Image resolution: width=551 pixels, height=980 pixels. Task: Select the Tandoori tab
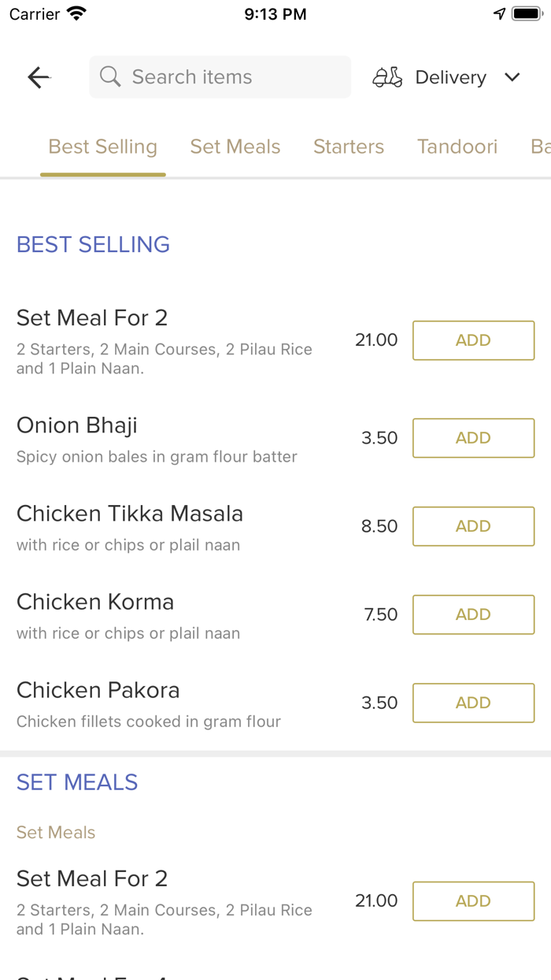pos(457,147)
